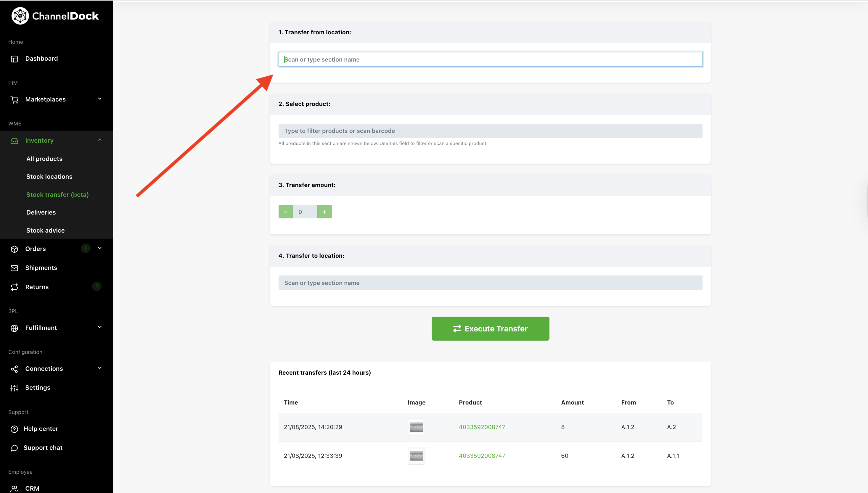The image size is (868, 493).
Task: Click destination A.1.1 cell
Action: click(x=673, y=456)
